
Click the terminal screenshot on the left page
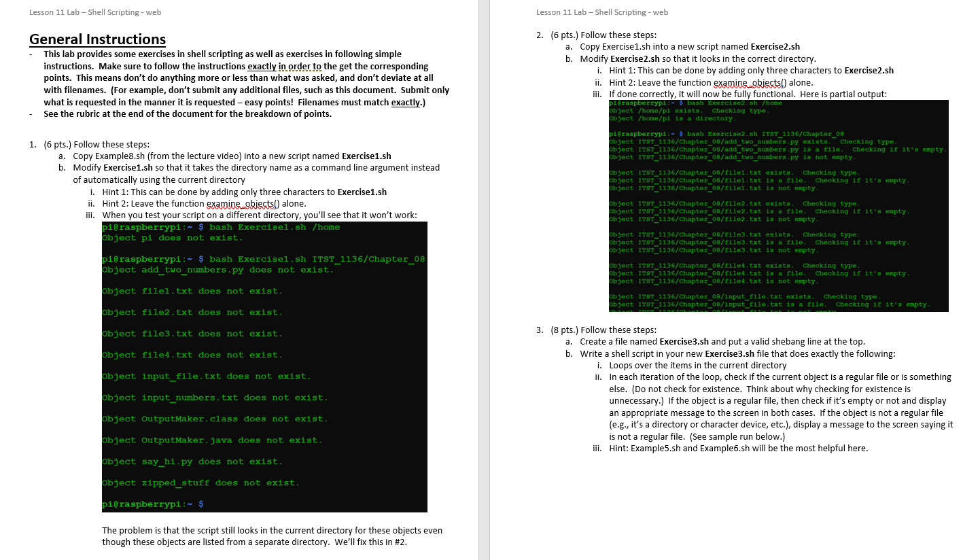pyautogui.click(x=264, y=367)
